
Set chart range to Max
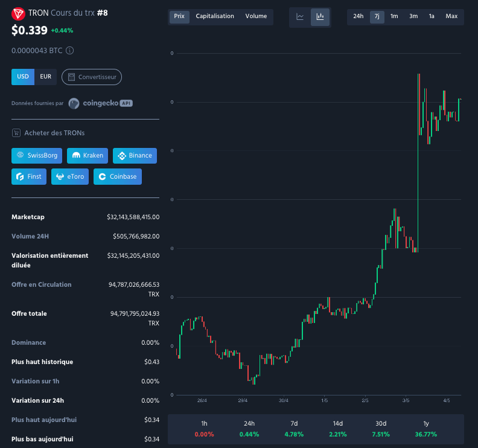click(x=451, y=16)
